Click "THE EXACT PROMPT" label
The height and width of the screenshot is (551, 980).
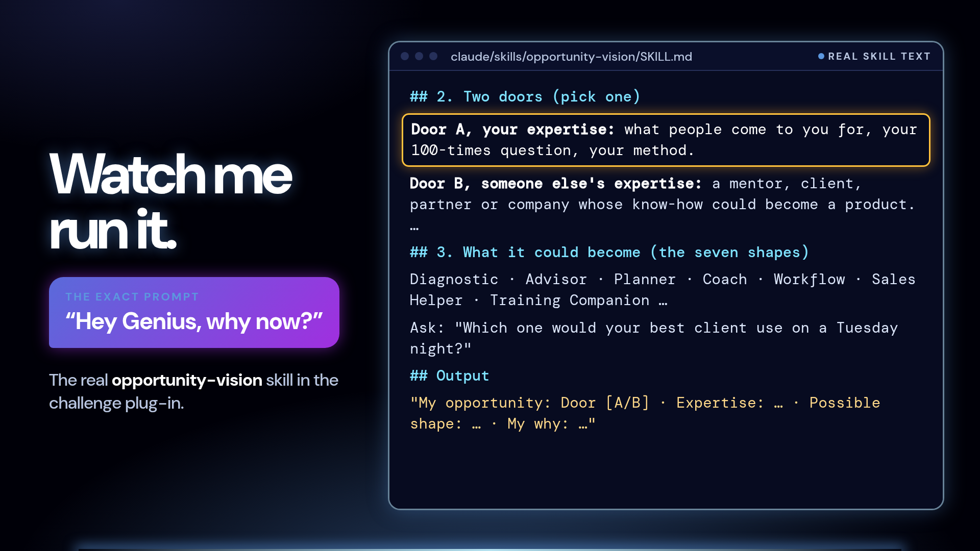tap(132, 297)
